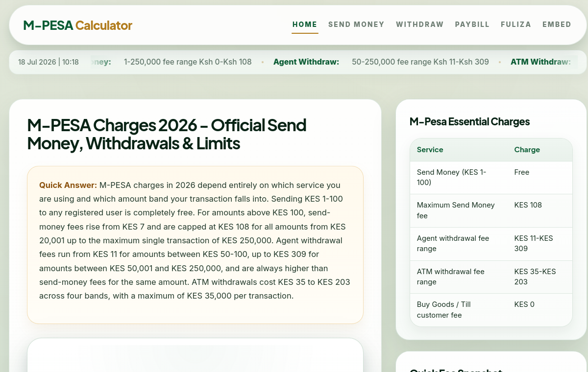Select the 'KES 0' charge cell
Viewport: 588px width, 372px height.
pos(540,310)
